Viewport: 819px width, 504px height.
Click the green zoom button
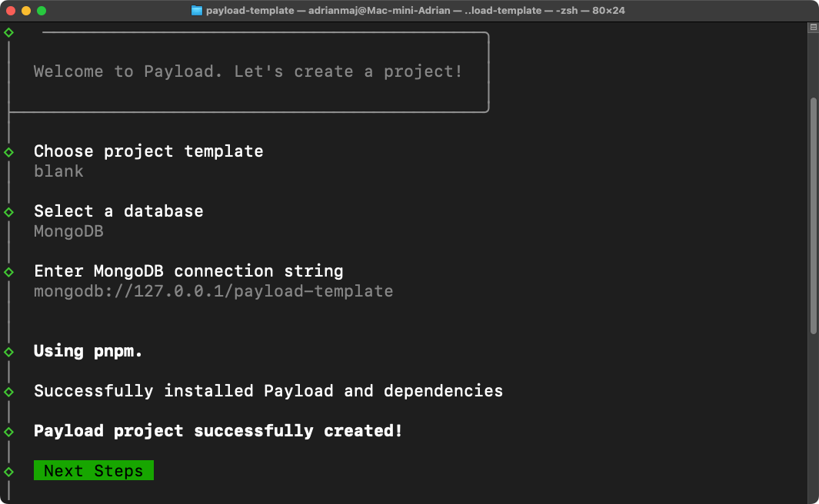(x=42, y=10)
